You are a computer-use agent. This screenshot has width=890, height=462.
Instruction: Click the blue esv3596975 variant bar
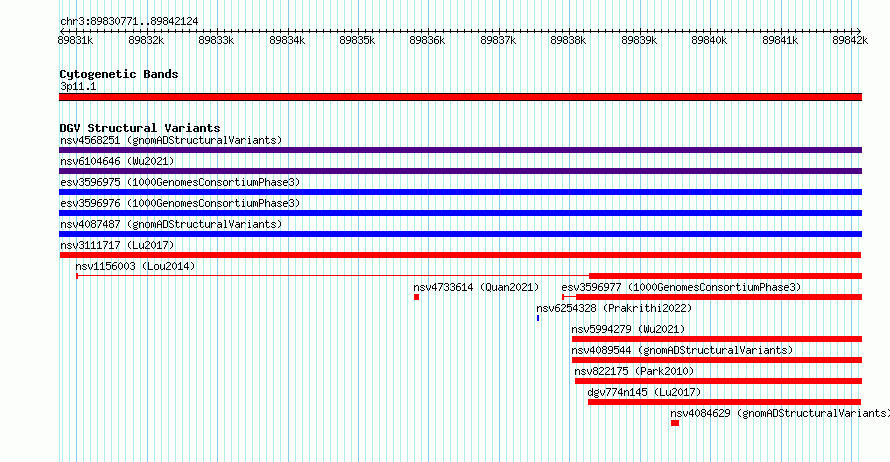(x=460, y=192)
